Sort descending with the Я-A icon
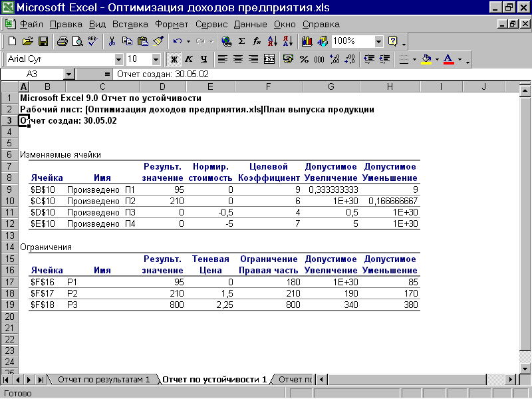Screen dimensions: 532x399 (288, 41)
